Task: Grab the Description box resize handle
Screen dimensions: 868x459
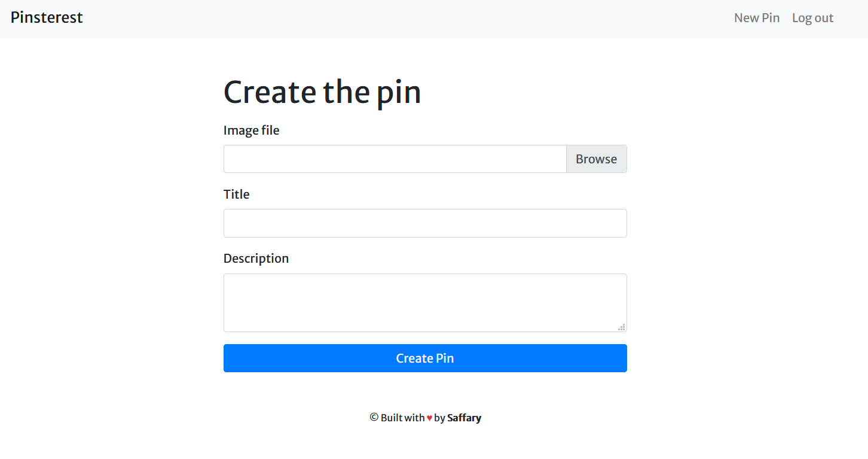Action: point(622,327)
